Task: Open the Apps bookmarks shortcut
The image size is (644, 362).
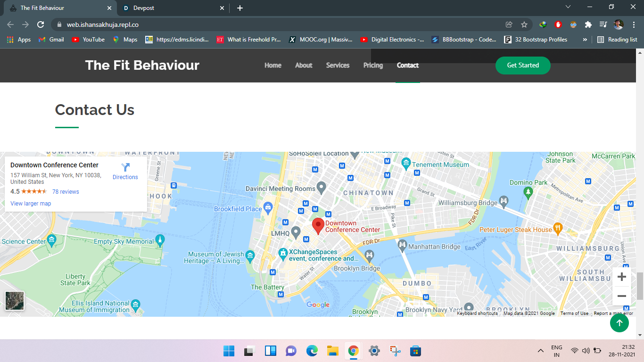Action: pyautogui.click(x=19, y=40)
